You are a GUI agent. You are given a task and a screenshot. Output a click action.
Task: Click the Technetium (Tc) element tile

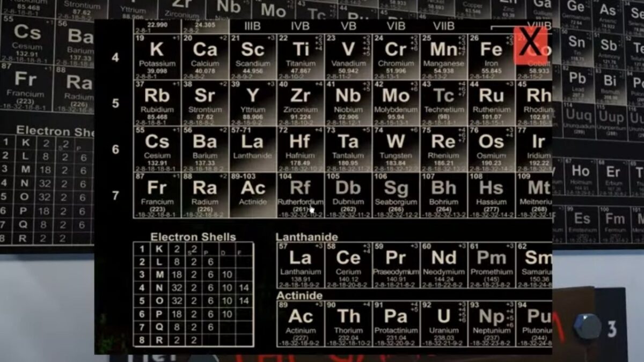tap(443, 103)
